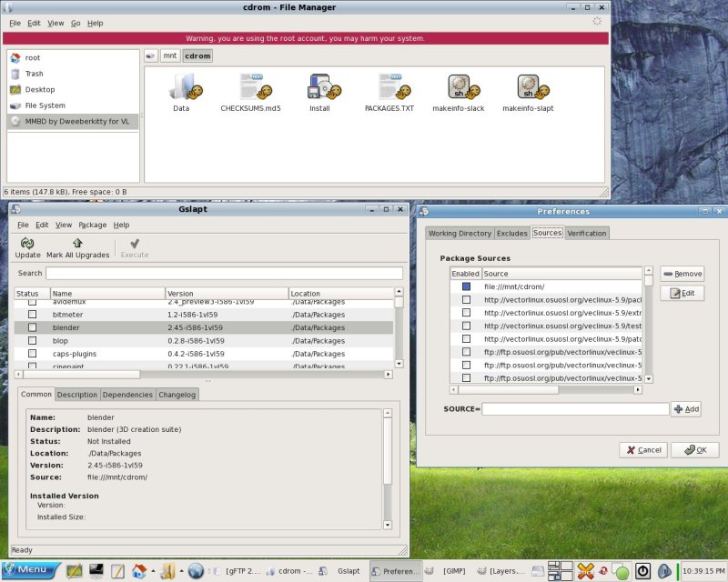Viewport: 728px width, 582px height.
Task: Open the CHECKSUMS.md5 file icon
Action: (251, 87)
